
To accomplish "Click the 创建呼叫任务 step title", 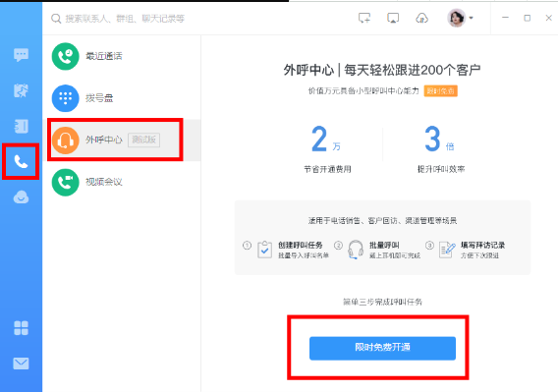I will coord(301,246).
